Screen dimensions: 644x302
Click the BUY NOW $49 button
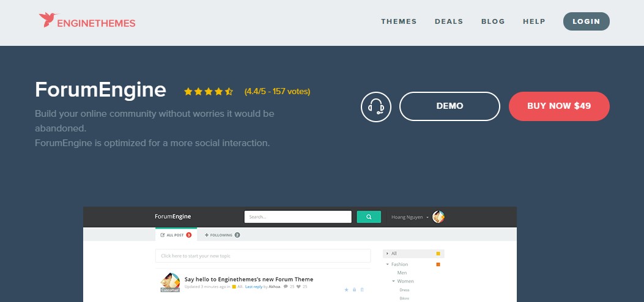pyautogui.click(x=559, y=106)
